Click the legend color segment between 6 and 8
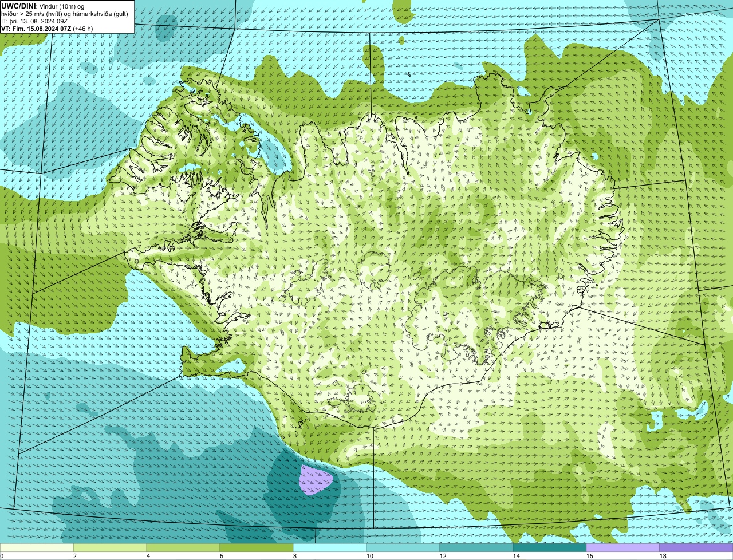 click(x=257, y=548)
